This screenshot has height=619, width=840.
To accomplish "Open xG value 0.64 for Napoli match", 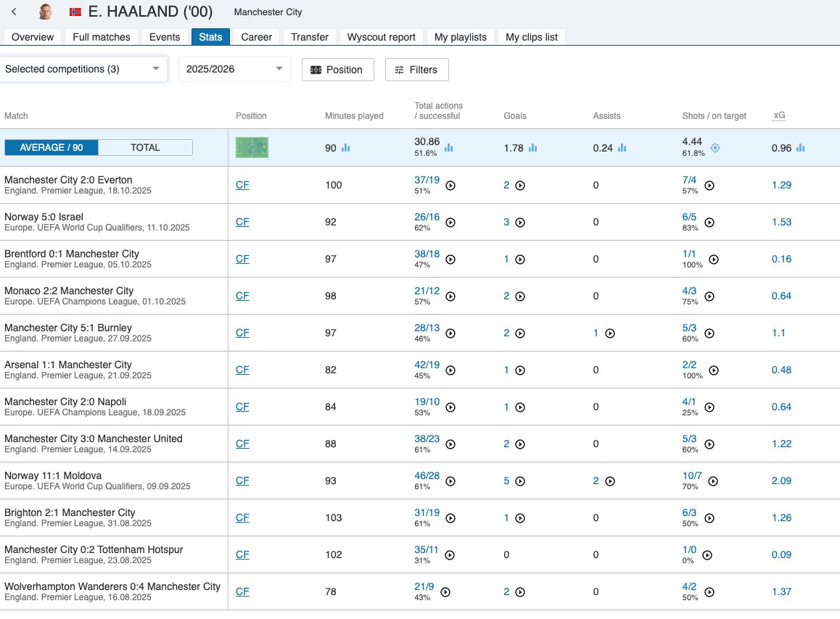I will click(781, 407).
